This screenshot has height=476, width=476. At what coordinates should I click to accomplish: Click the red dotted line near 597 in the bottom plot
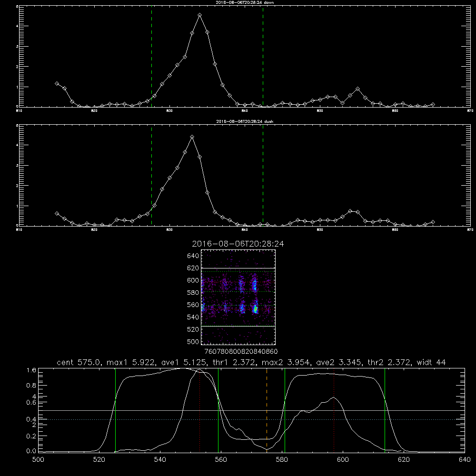point(334,410)
